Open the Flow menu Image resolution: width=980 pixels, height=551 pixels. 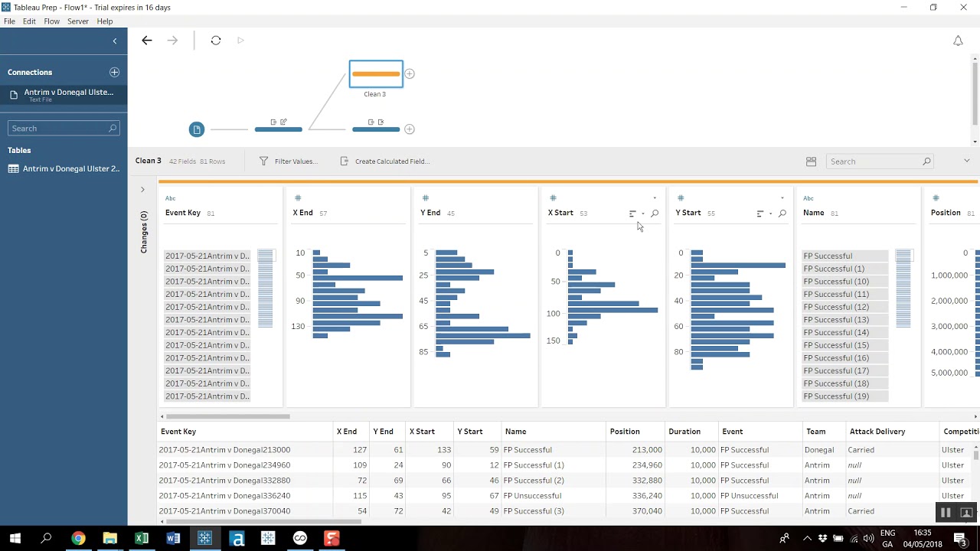[51, 21]
